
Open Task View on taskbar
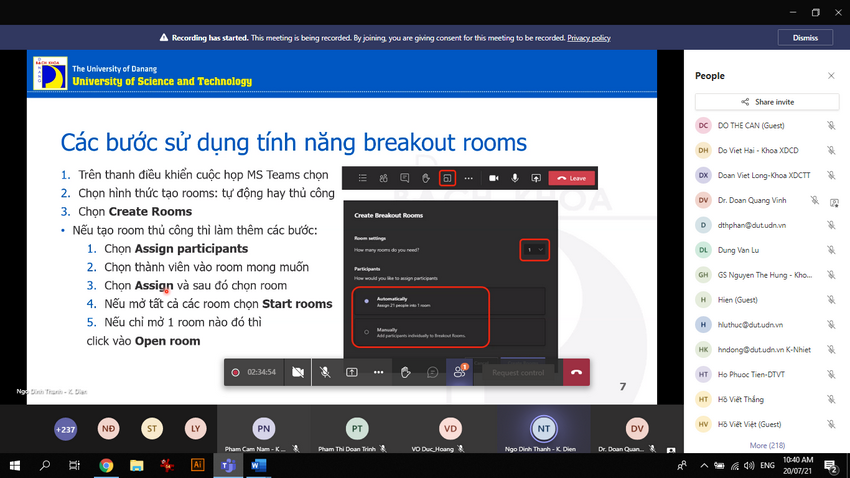pos(74,466)
